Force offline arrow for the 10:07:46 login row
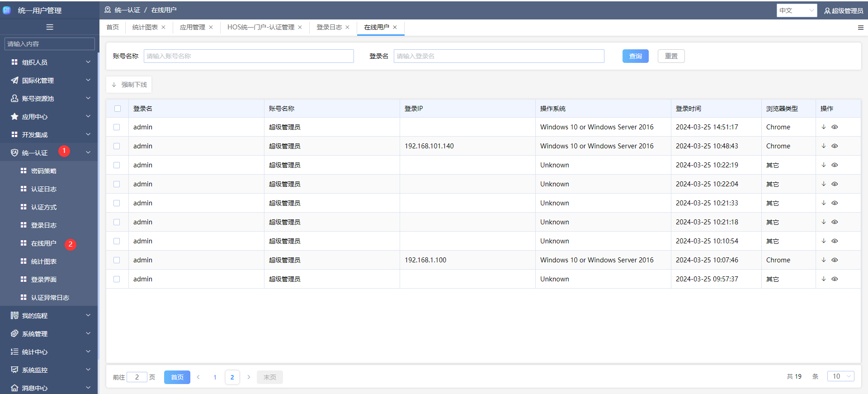 click(824, 260)
